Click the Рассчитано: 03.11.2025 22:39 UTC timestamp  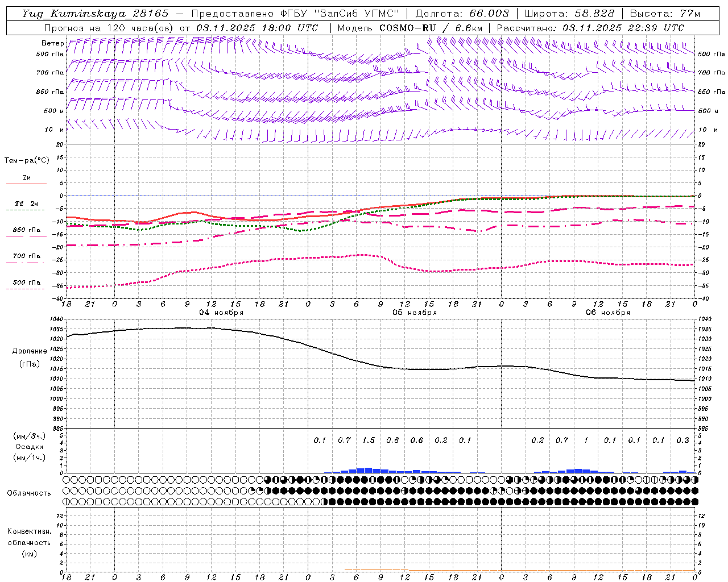(x=591, y=28)
